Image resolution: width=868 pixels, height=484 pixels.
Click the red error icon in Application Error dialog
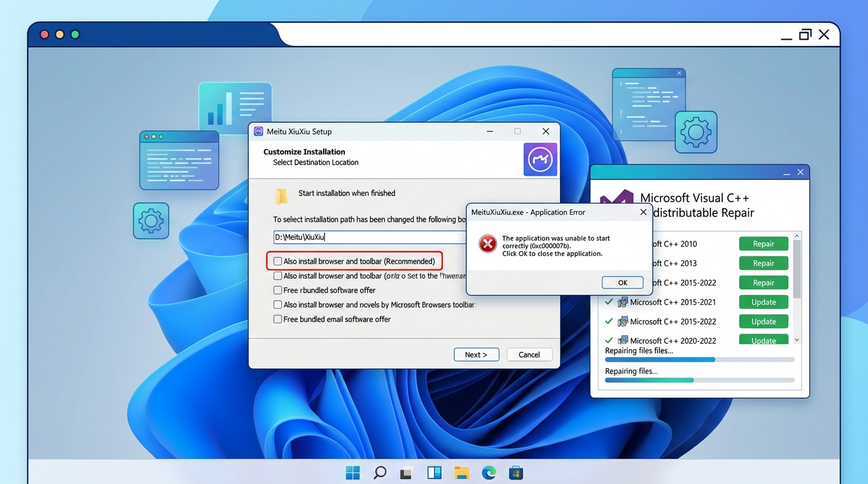[488, 244]
